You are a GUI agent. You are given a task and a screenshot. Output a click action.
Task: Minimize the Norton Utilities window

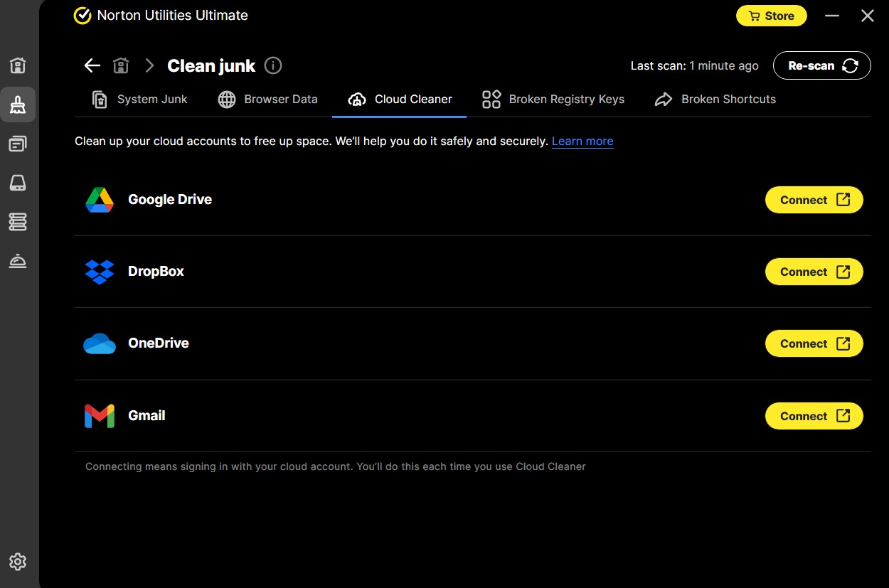(x=832, y=16)
